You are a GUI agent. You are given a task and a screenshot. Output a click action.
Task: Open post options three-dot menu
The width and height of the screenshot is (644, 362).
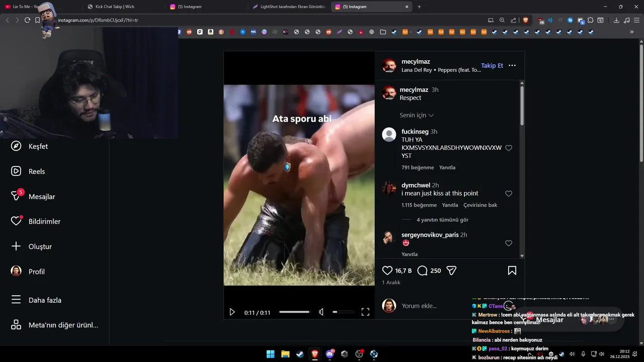512,65
